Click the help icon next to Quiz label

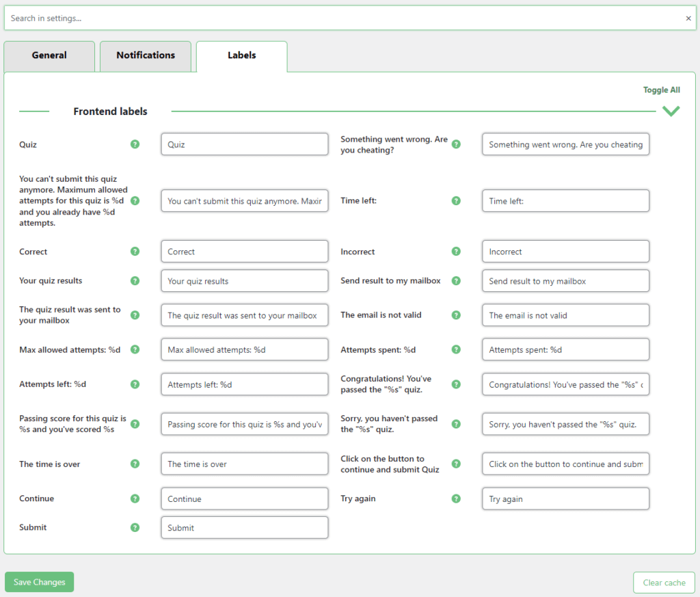tap(135, 144)
